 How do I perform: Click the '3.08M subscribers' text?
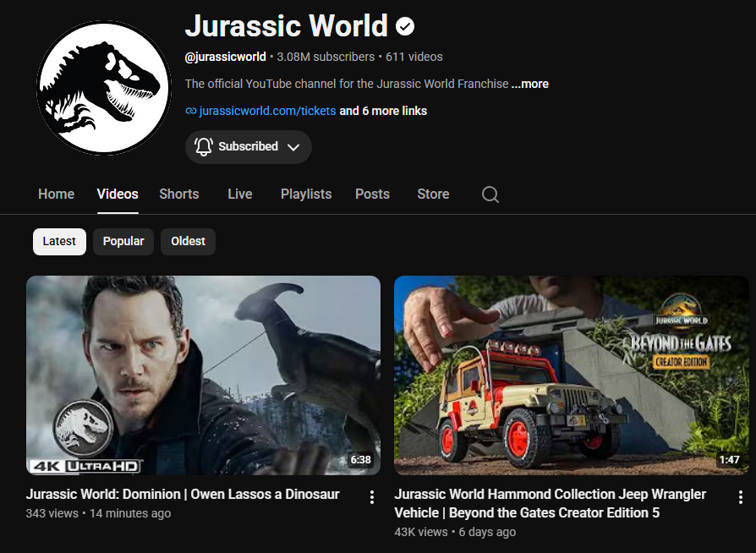pos(326,57)
